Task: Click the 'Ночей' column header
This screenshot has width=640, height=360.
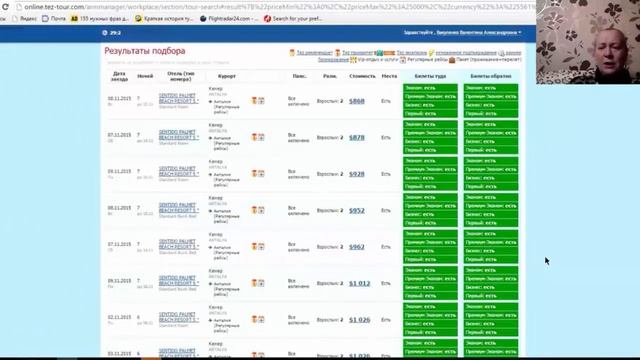Action: [145, 76]
